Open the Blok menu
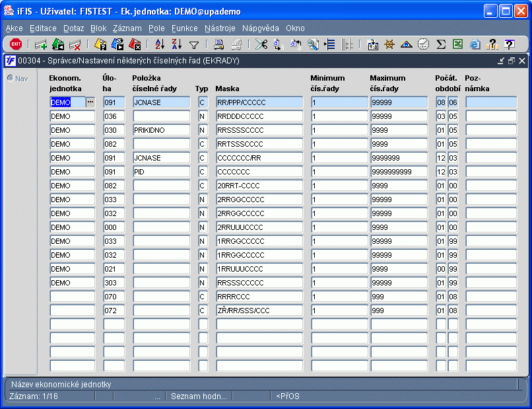This screenshot has width=532, height=409. pyautogui.click(x=98, y=28)
